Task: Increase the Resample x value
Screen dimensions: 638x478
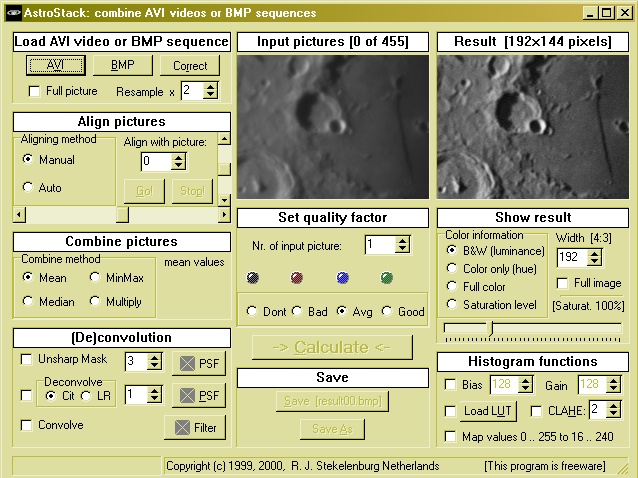Action: [x=210, y=86]
